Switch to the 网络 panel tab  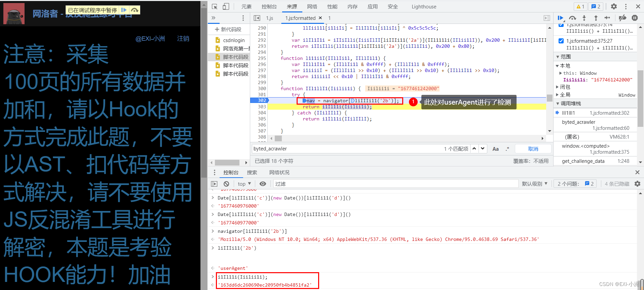click(x=312, y=6)
